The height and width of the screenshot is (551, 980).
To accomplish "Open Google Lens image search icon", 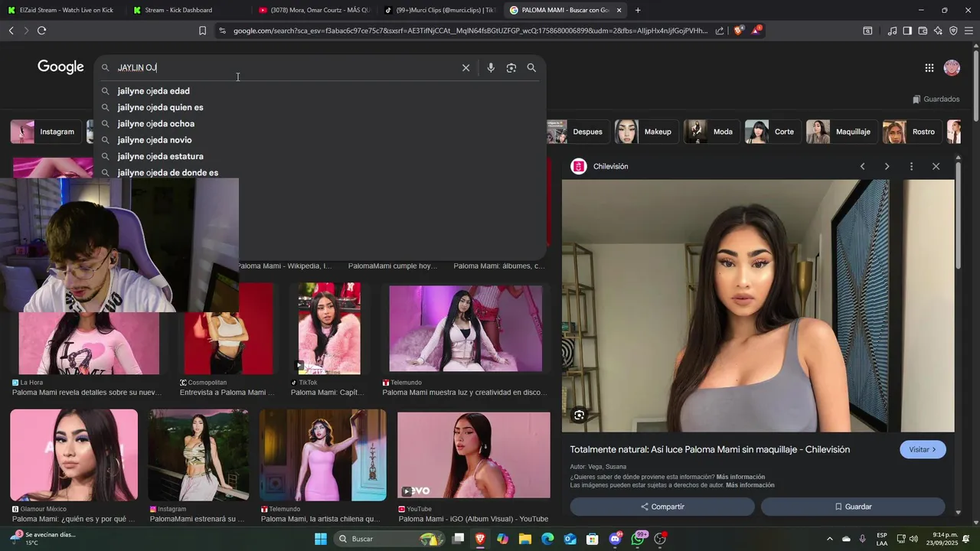I will 511,68.
